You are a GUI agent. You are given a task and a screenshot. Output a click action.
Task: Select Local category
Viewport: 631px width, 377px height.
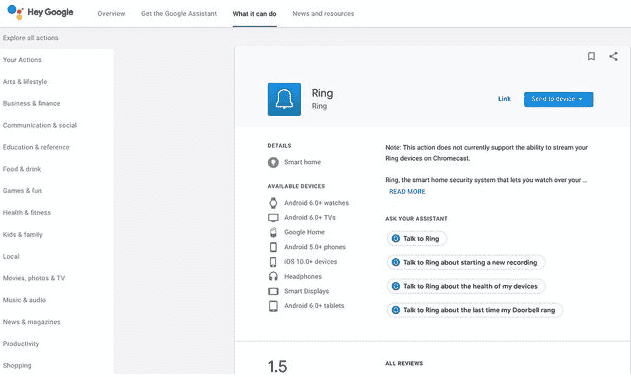click(11, 256)
